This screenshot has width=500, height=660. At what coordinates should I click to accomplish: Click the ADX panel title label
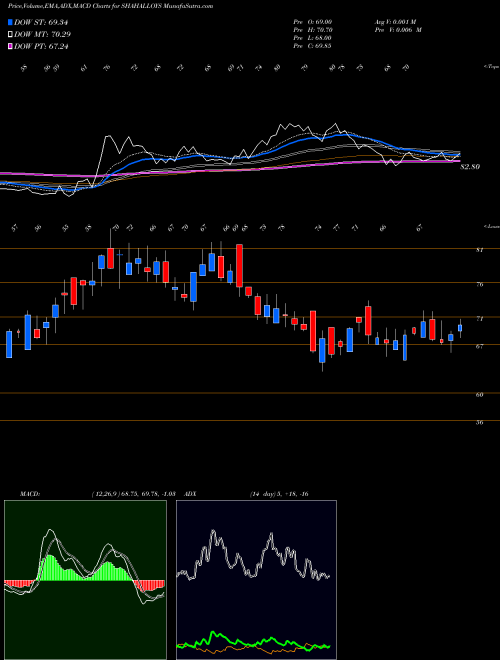coord(190,494)
